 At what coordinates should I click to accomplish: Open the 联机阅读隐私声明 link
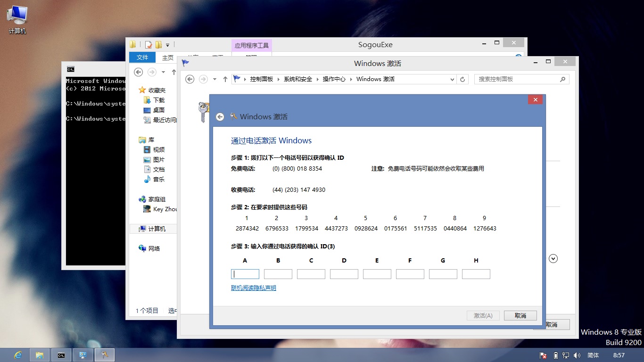(254, 288)
